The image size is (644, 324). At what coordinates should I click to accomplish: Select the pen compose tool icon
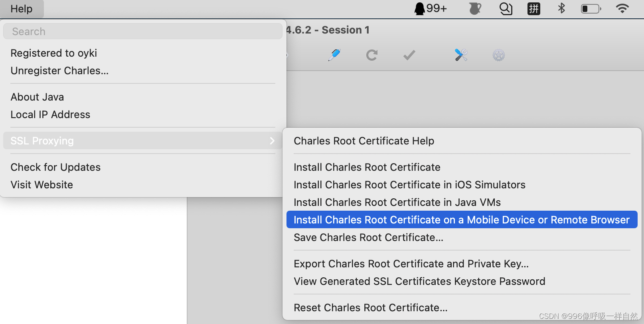point(334,55)
